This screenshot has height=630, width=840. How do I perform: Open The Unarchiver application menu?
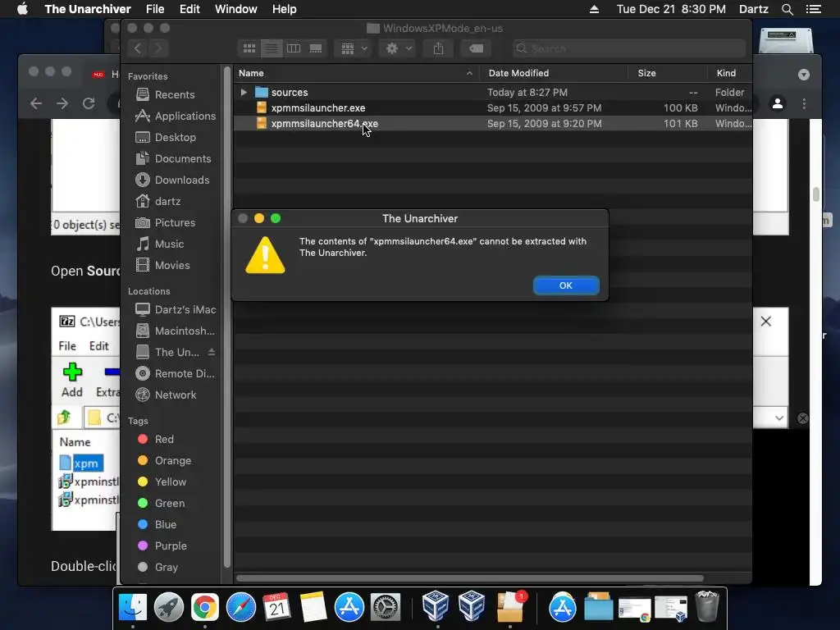87,9
